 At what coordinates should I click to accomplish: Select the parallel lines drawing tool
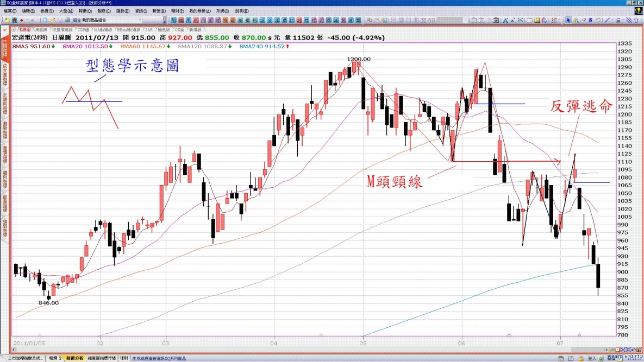(x=629, y=20)
